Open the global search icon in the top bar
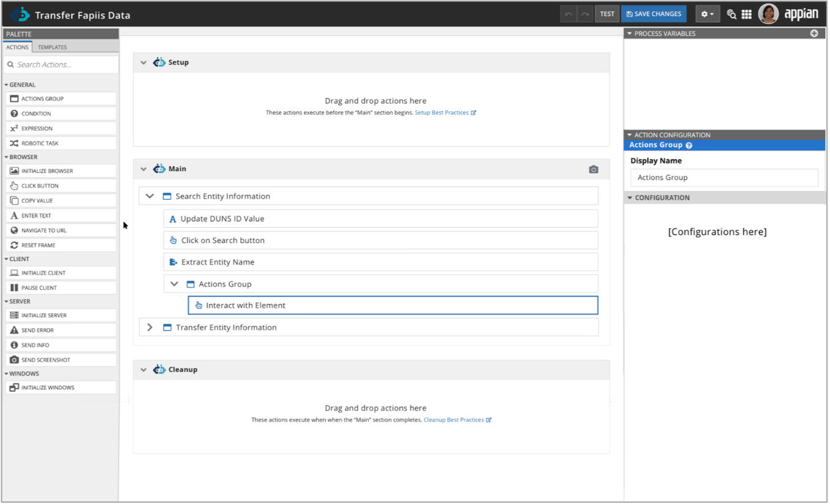The width and height of the screenshot is (830, 504). (732, 13)
